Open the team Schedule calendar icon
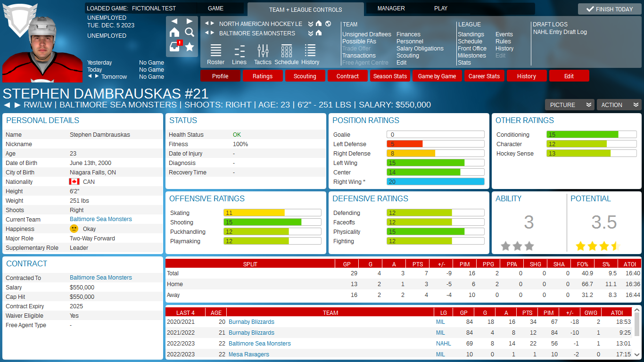Image resolution: width=644 pixels, height=362 pixels. point(286,54)
